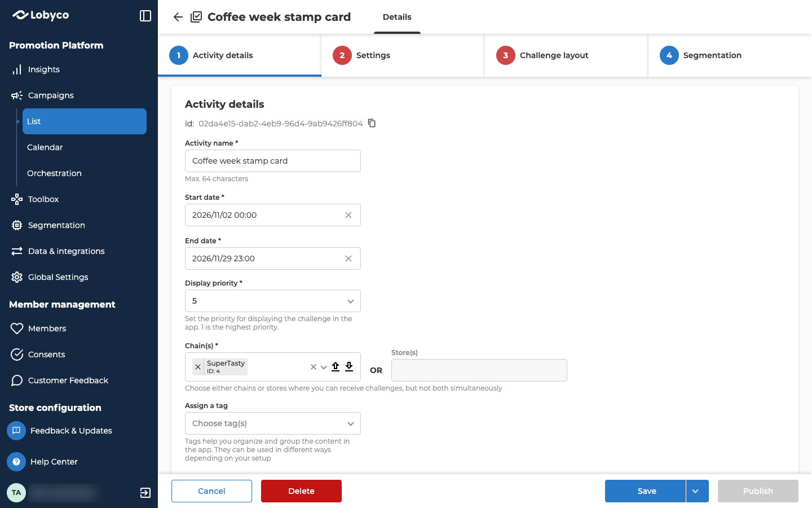Open the Assign a tag dropdown

[273, 423]
